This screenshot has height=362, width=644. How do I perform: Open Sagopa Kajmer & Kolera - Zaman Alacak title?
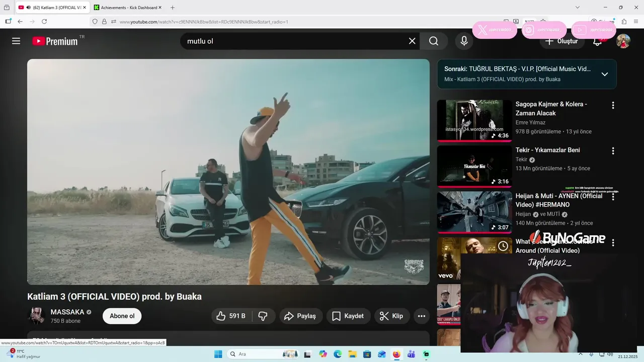coord(551,109)
